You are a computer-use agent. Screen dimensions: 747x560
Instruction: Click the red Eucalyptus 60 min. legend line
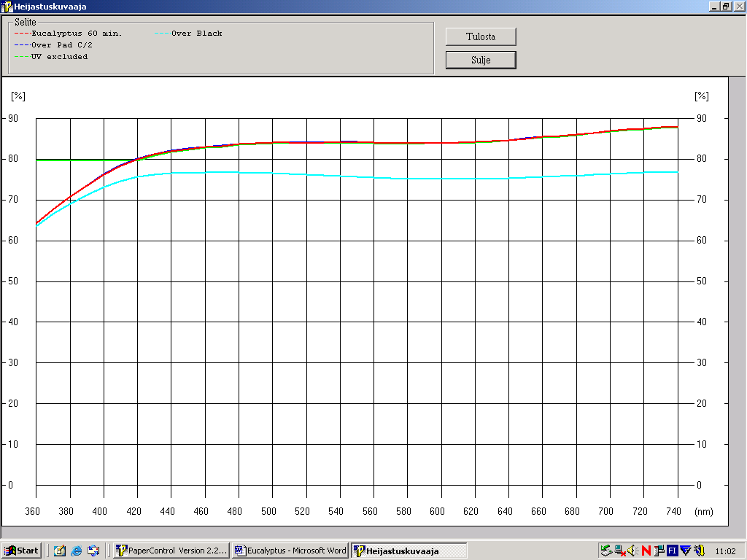[23, 34]
